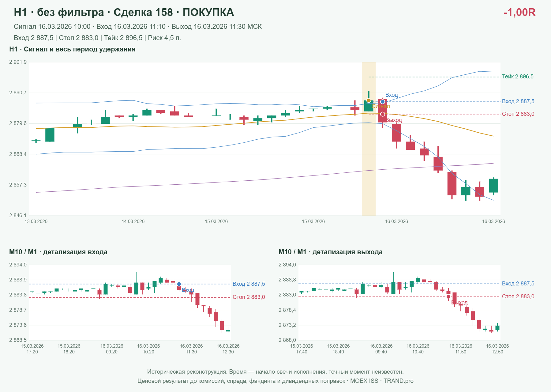Click the blue Вход marker dot on H1 chart
The image size is (551, 392).
tap(383, 102)
